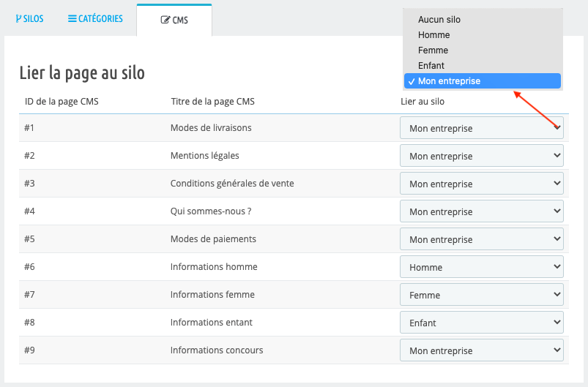The height and width of the screenshot is (387, 588).
Task: Click the 'Lier la page au silo' heading
Action: (82, 73)
